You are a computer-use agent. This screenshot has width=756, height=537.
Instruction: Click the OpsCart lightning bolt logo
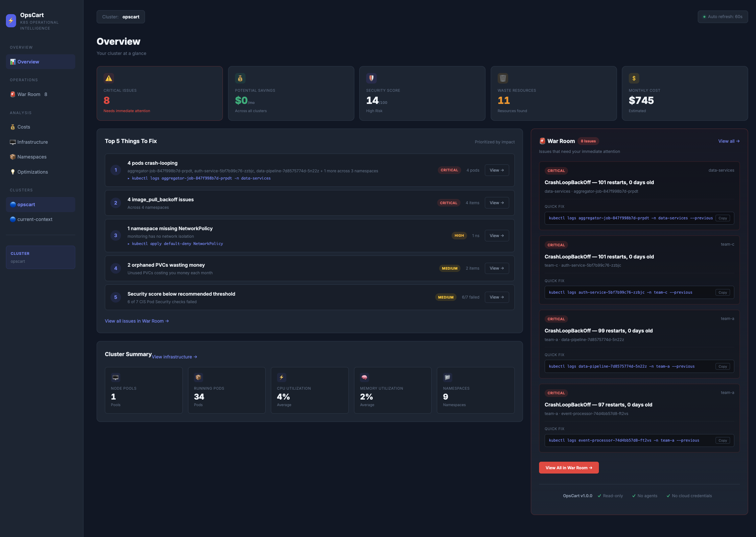[x=11, y=20]
